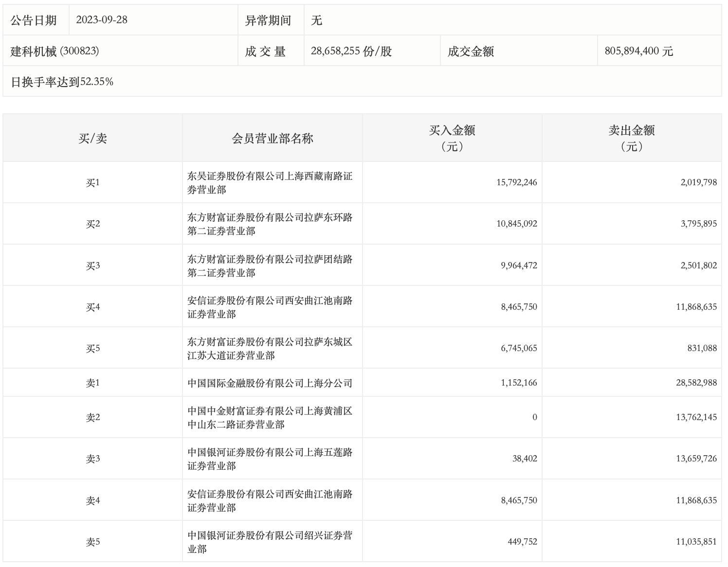
Task: Click 东方财富 拉萨团结路第二证券营业部 entry
Action: tap(270, 266)
